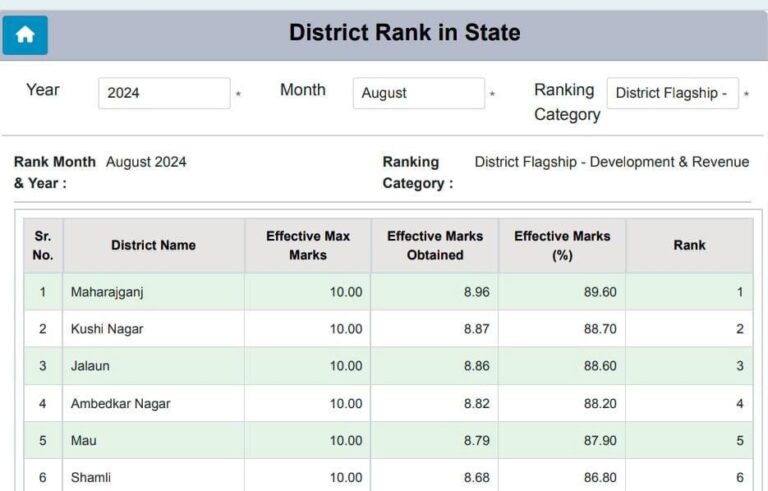768x491 pixels.
Task: Sort by the Sr. No. column header
Action: [x=43, y=245]
